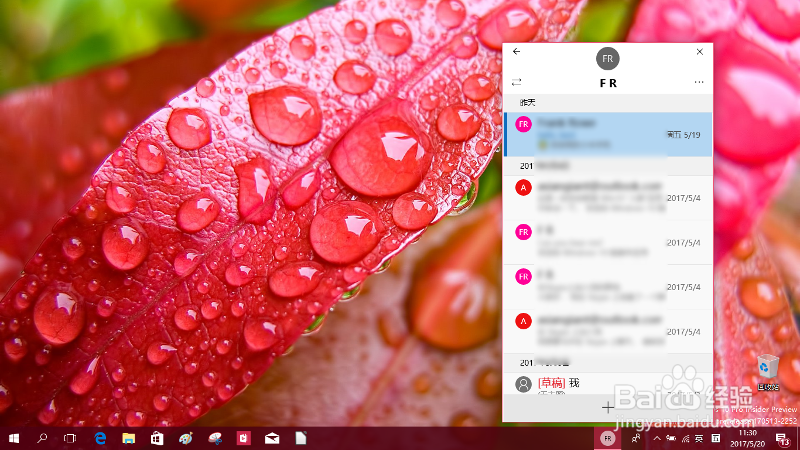Expand hidden system tray icons chevron
800x450 pixels.
click(x=657, y=438)
